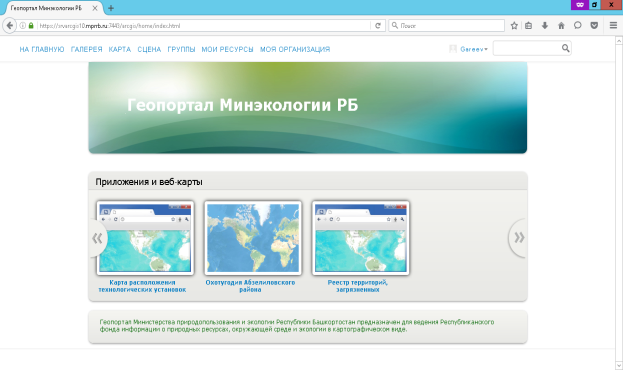Image resolution: width=624 pixels, height=370 pixels.
Task: Click the green padlock security icon
Action: [31, 25]
